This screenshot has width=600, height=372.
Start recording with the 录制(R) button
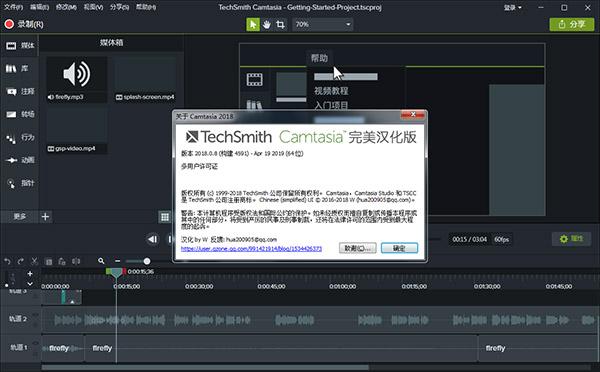tap(24, 24)
